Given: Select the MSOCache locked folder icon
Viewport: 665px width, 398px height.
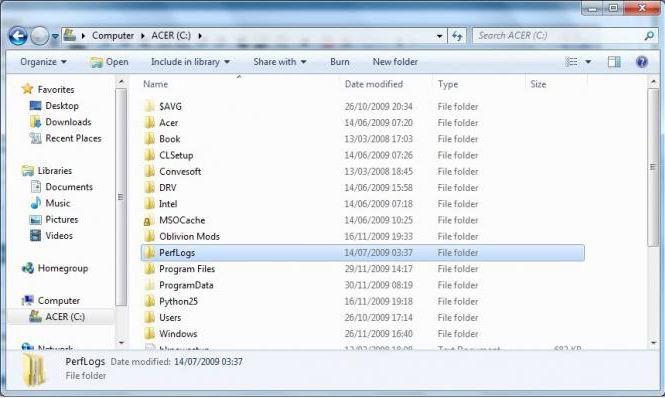Looking at the screenshot, I should 148,221.
